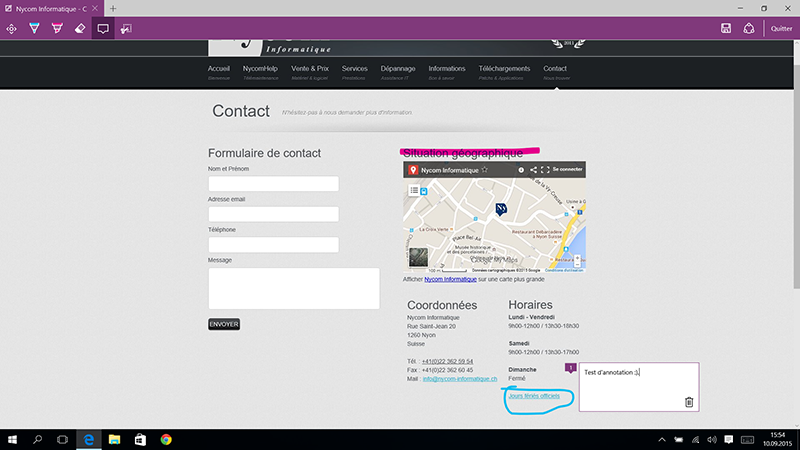The image size is (800, 450).
Task: Select the Clip tool
Action: click(126, 29)
